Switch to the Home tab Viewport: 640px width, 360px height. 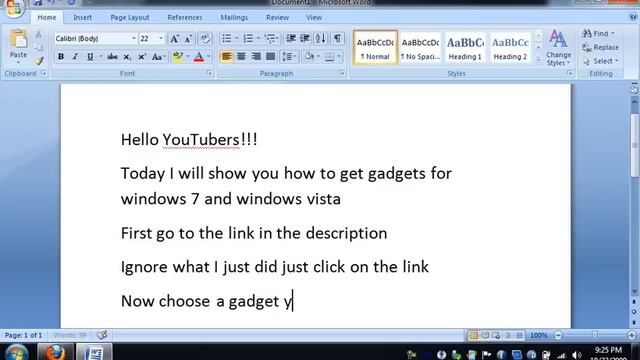coord(47,18)
